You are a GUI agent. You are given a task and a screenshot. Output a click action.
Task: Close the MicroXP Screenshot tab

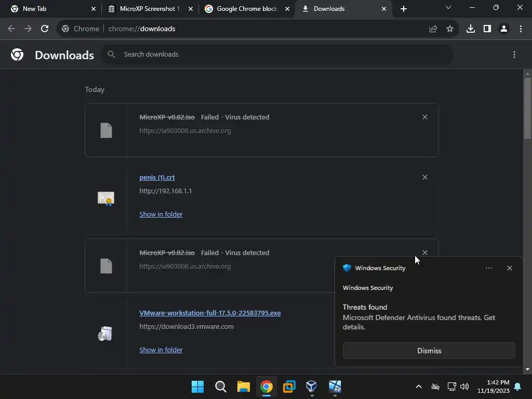point(191,9)
